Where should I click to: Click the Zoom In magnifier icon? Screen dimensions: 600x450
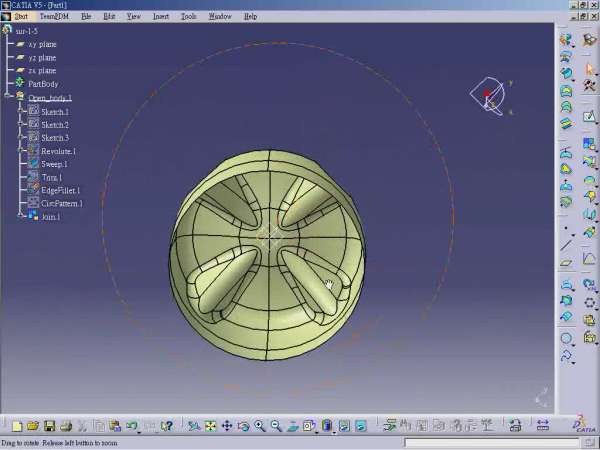[x=259, y=426]
